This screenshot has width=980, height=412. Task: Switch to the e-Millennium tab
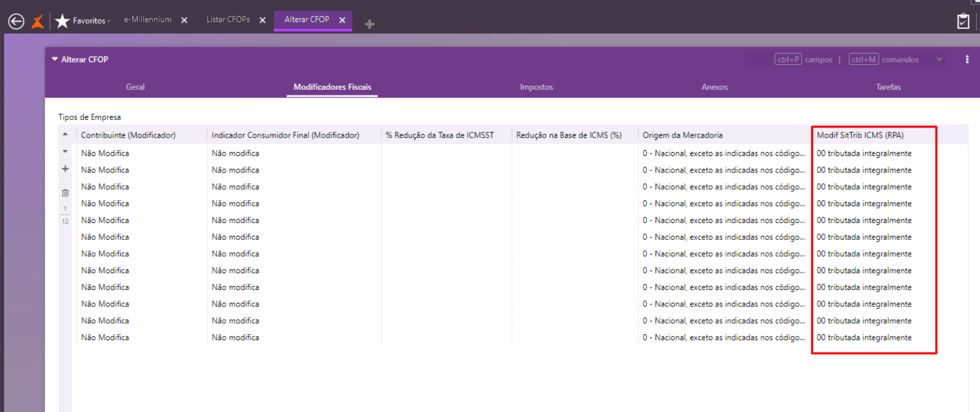148,20
